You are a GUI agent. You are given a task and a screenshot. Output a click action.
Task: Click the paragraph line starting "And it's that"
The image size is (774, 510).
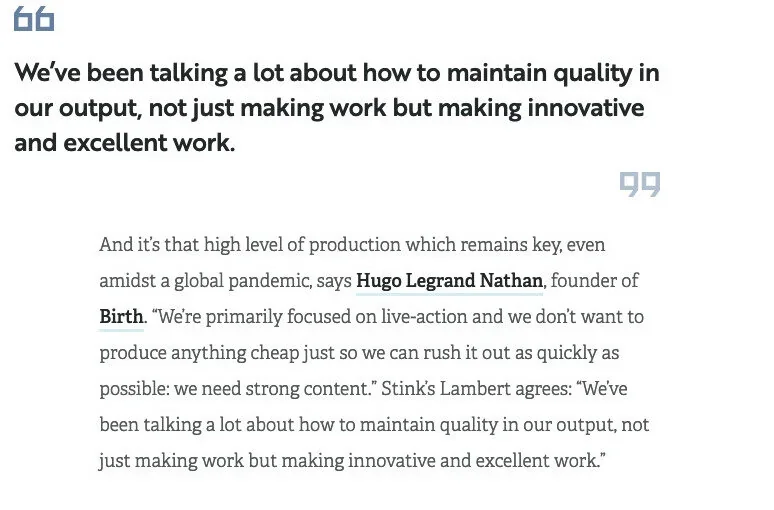[352, 245]
